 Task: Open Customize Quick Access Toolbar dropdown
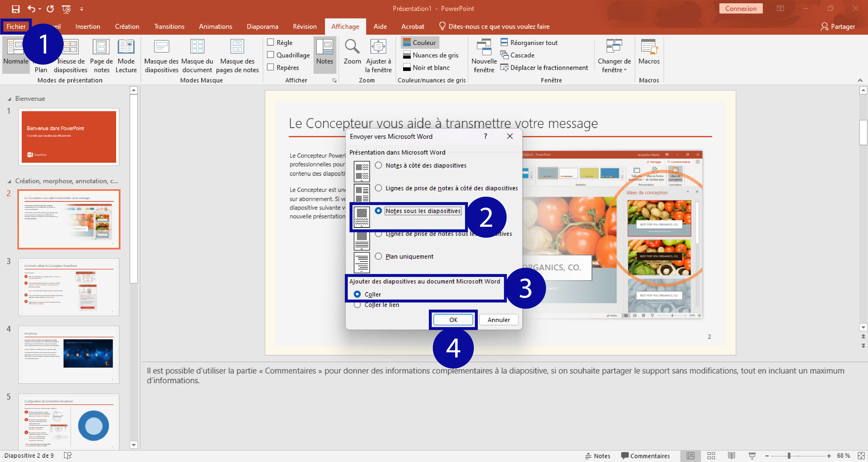tap(82, 9)
